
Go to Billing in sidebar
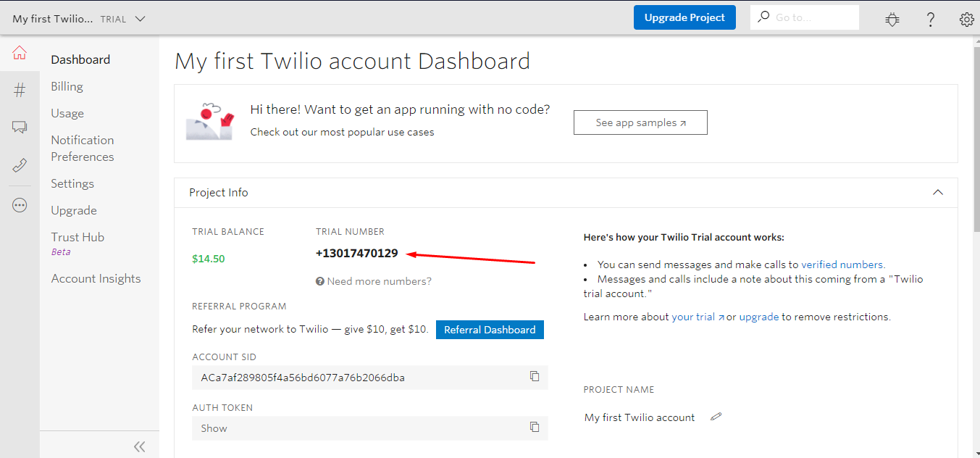[67, 86]
